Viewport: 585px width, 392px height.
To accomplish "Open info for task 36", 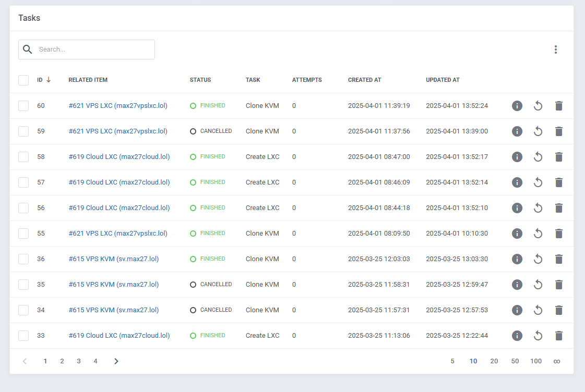I will pyautogui.click(x=517, y=259).
